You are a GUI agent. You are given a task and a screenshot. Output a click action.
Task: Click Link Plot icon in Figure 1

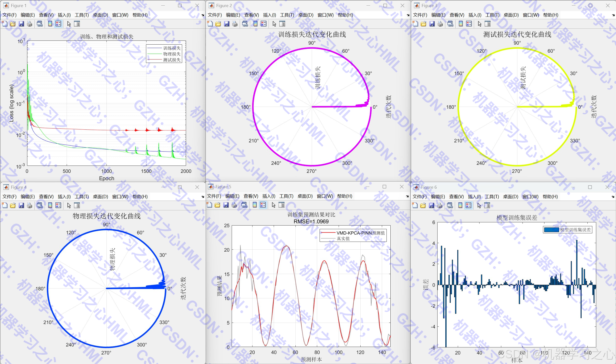40,24
